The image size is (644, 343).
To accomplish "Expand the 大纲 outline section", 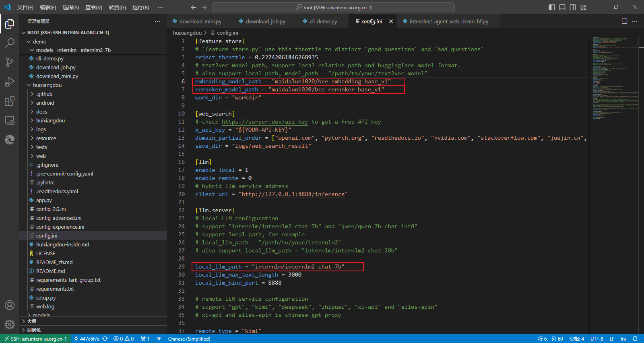I will pos(32,321).
